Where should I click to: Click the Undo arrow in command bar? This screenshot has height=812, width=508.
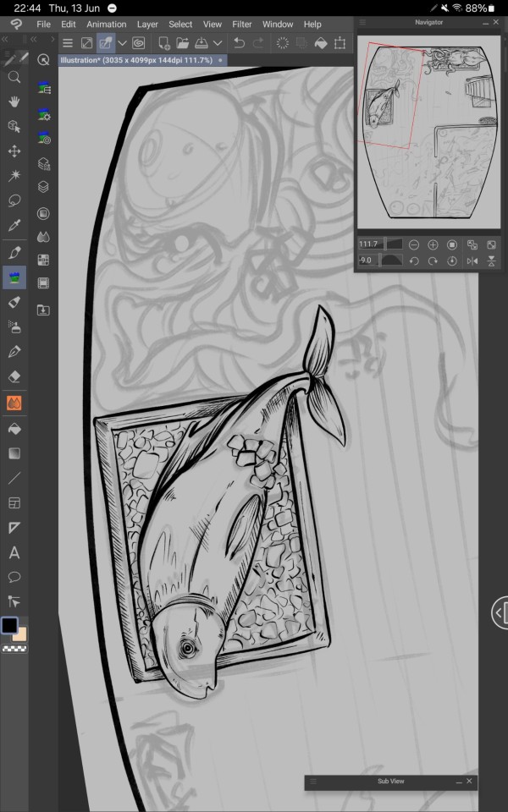coord(240,42)
